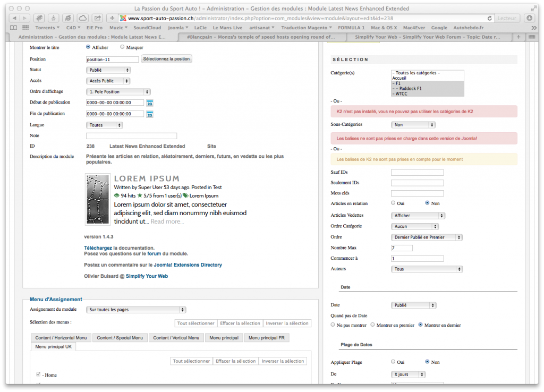Open the Content / Vertical Menu tab
The image size is (544, 392).
[x=176, y=338]
